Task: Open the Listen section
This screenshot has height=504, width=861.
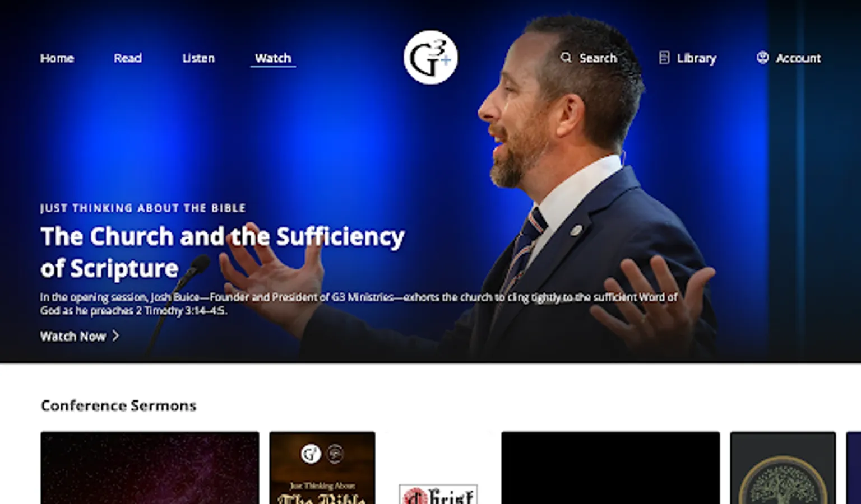Action: pos(198,58)
